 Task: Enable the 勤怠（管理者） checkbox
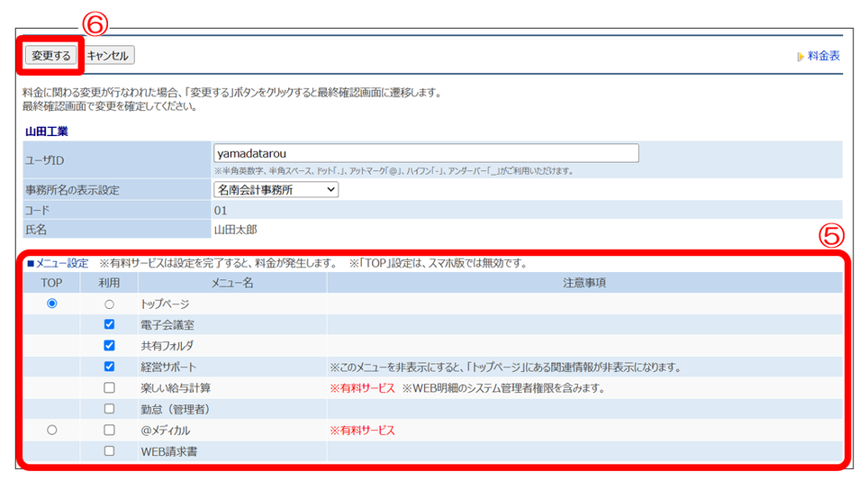point(109,409)
